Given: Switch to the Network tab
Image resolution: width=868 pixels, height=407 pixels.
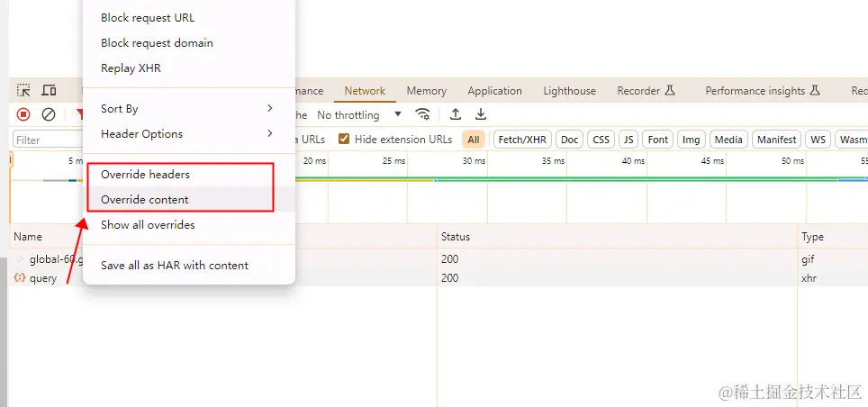Looking at the screenshot, I should 365,91.
